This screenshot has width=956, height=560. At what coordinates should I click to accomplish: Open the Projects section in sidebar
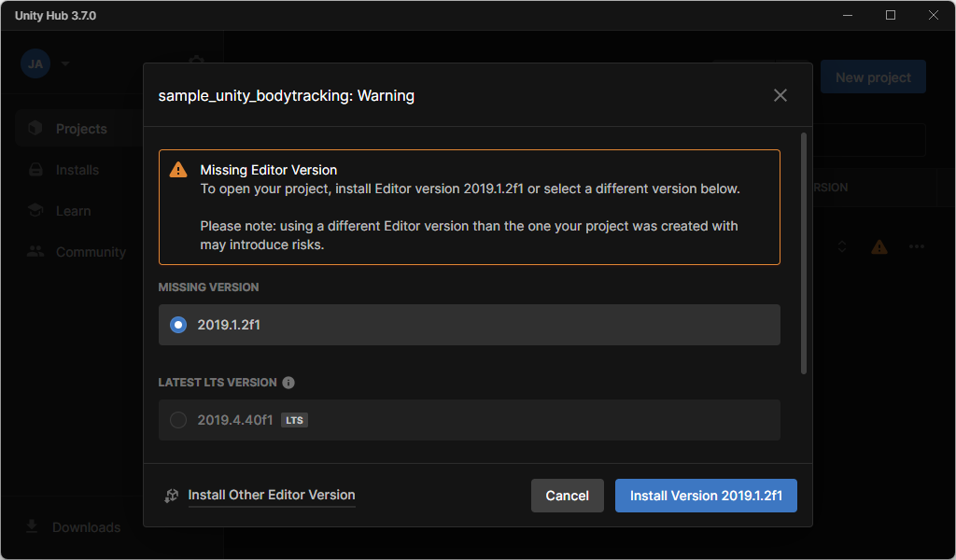click(x=79, y=129)
